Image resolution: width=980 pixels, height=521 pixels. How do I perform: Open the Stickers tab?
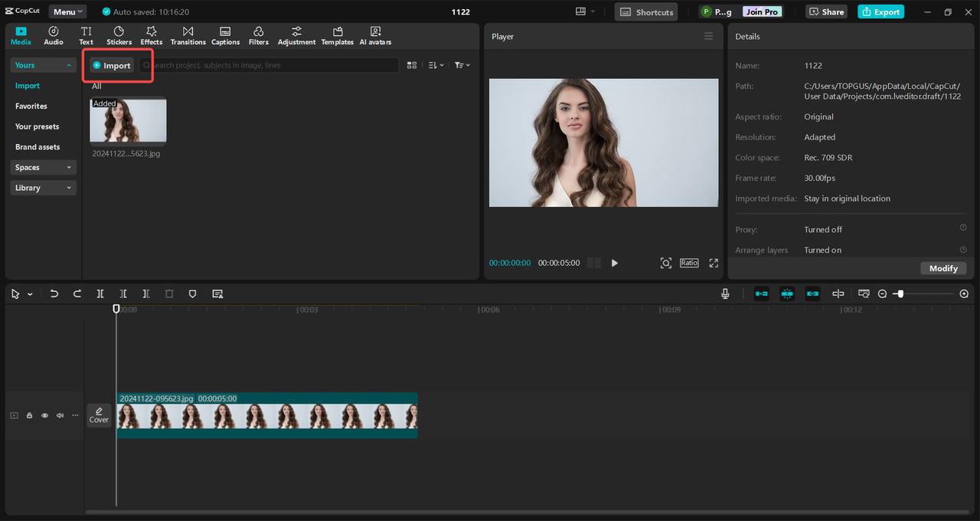click(119, 36)
